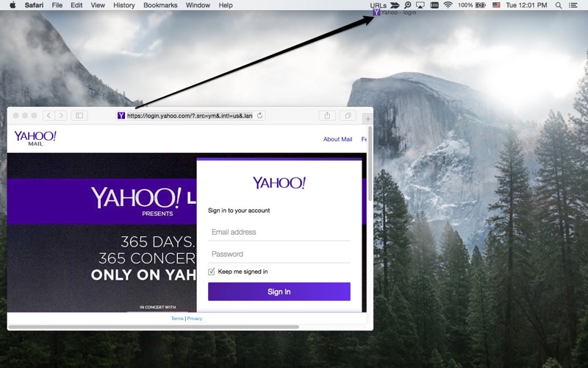Viewport: 588px width, 368px height.
Task: Open the URLs menu bar item
Action: (x=378, y=5)
